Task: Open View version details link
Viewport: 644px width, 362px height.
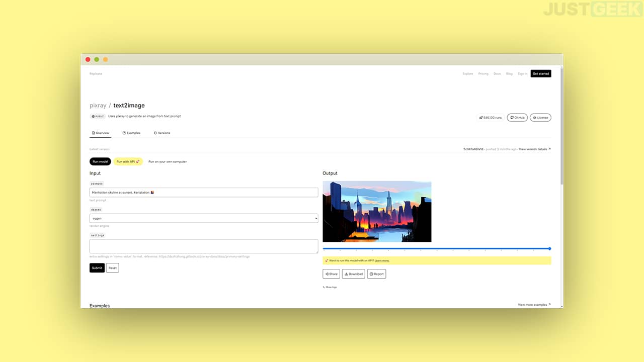Action: (x=535, y=149)
